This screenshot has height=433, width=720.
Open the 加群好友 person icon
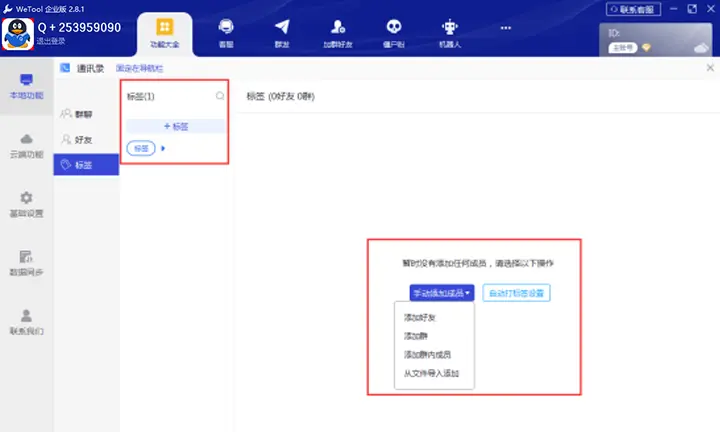coord(338,34)
